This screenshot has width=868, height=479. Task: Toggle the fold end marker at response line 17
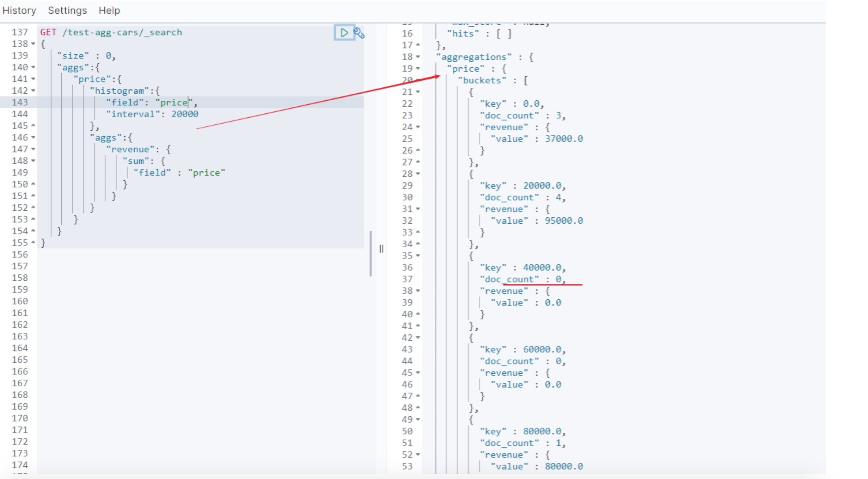point(418,45)
